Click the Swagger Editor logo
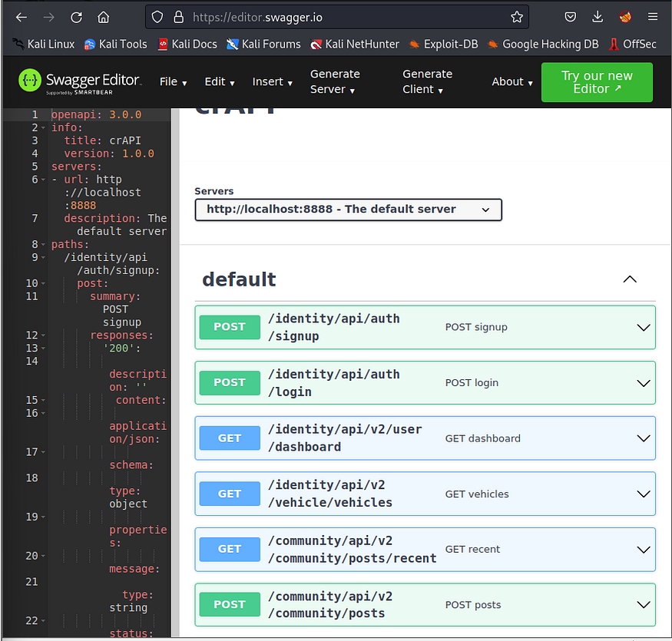 click(79, 81)
